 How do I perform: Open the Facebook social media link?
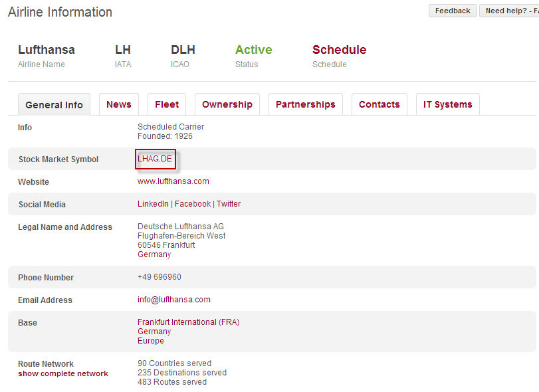[x=193, y=204]
